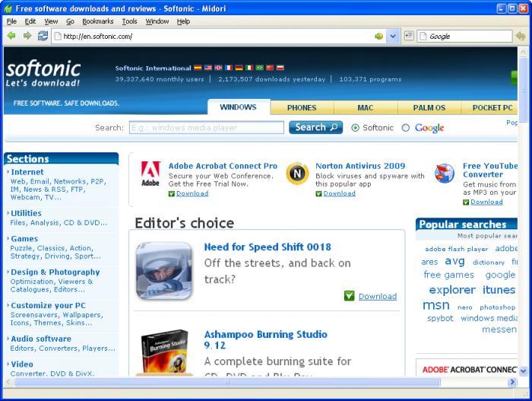Select the Chinese flag
The height and width of the screenshot is (401, 532).
(270, 68)
